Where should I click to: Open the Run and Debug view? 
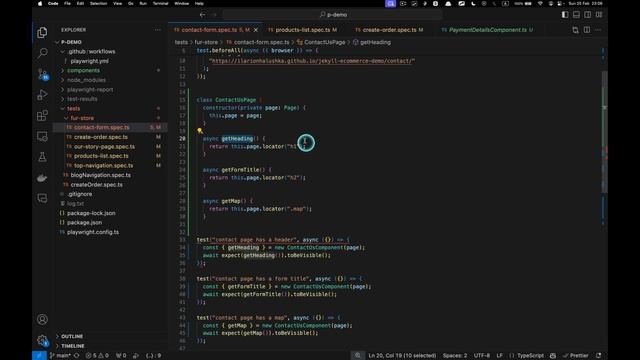click(42, 95)
